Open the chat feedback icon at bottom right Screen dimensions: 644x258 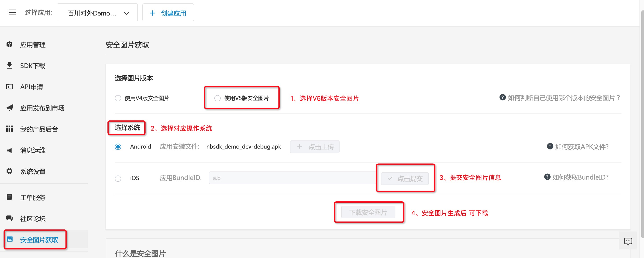coord(628,241)
